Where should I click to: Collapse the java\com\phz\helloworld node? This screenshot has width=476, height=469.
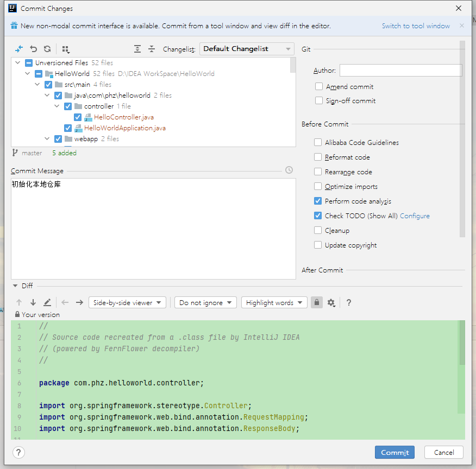[x=47, y=95]
